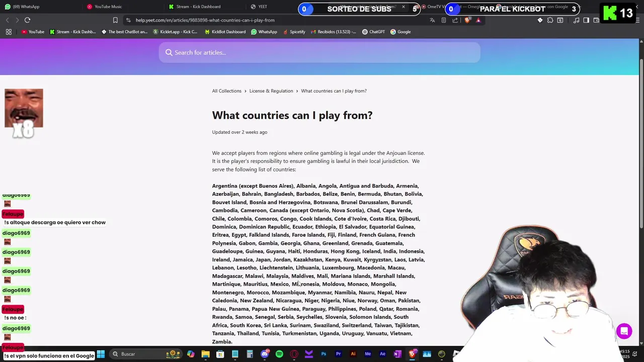Toggle browser sidebar panel icon
The width and height of the screenshot is (644, 362).
pos(586,20)
